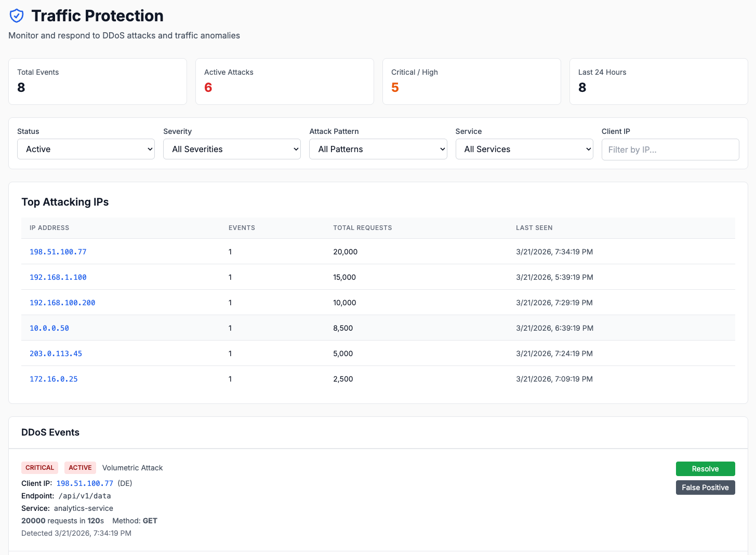Click the blue shield Traffic Protection icon
This screenshot has height=555, width=756.
click(16, 15)
